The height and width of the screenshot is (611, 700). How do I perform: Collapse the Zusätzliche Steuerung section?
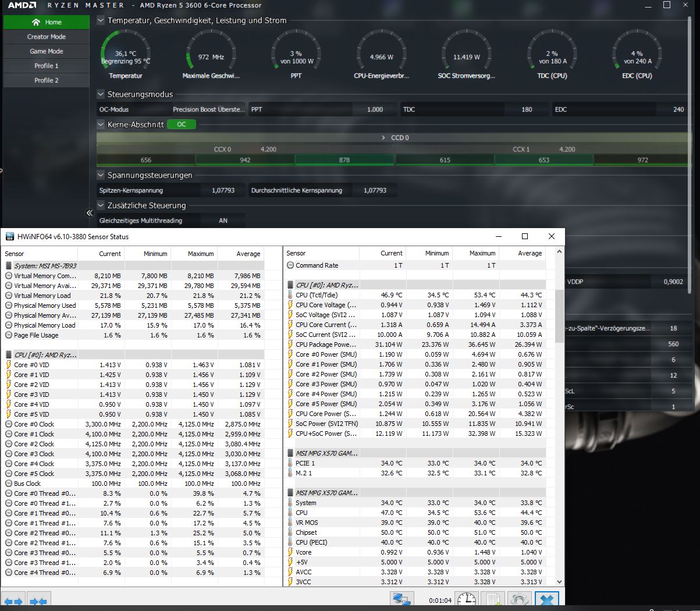coord(100,205)
